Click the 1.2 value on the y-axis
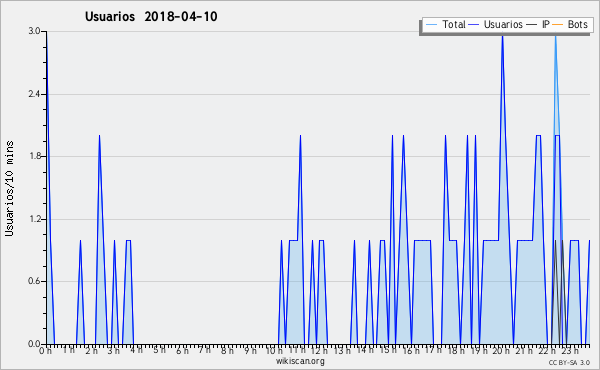This screenshot has height=370, width=600. tap(34, 219)
